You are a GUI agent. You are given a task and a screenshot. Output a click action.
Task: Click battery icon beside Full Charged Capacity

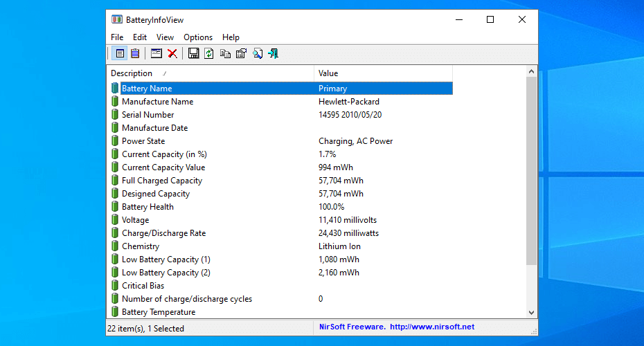click(x=115, y=180)
